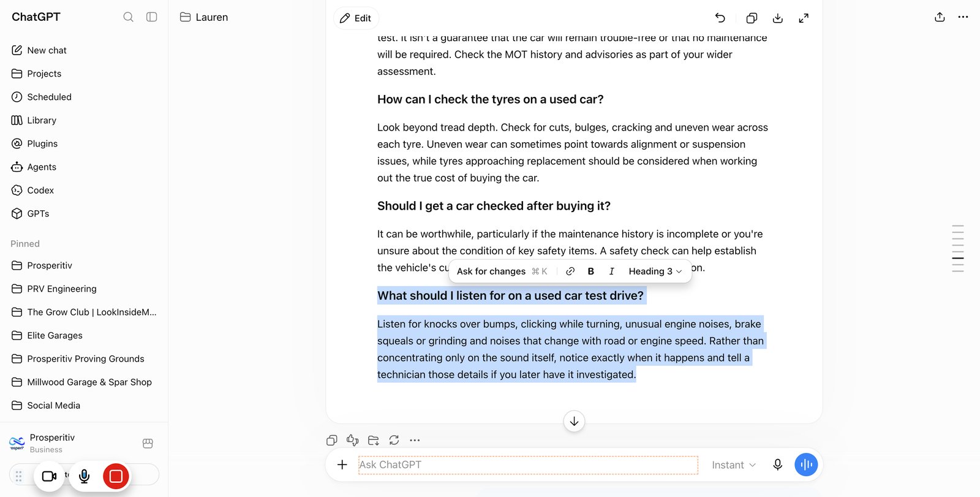The image size is (980, 497).
Task: Regenerate the assistant response
Action: [x=394, y=440]
